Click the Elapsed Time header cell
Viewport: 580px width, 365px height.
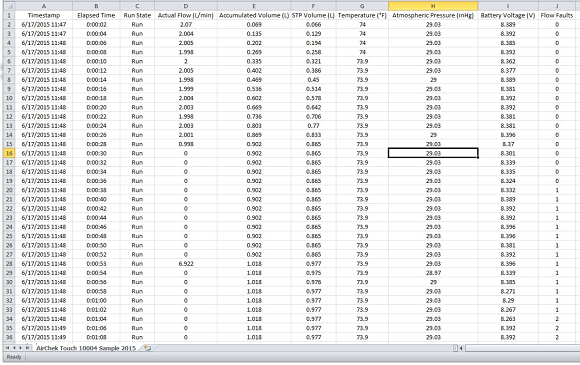96,15
